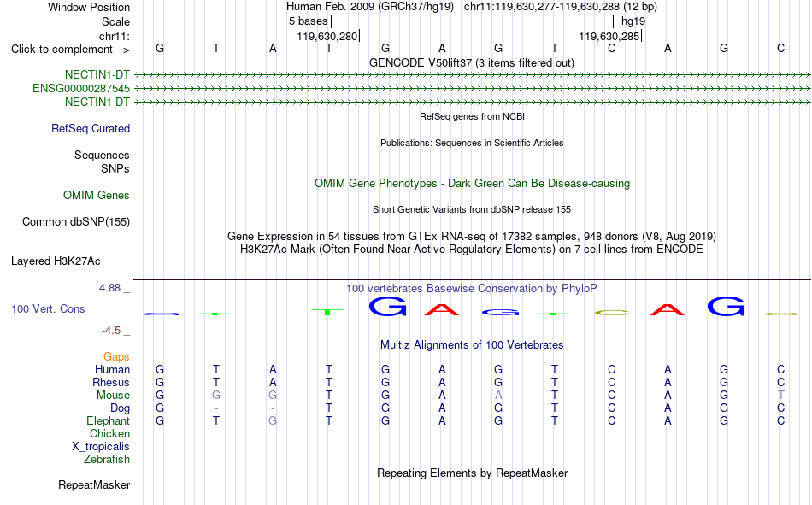
Task: Click 'Repeating Elements by RepeatMasker' title
Action: (473, 473)
